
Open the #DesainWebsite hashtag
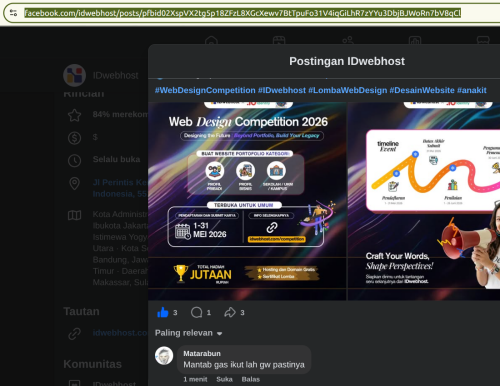click(x=422, y=90)
